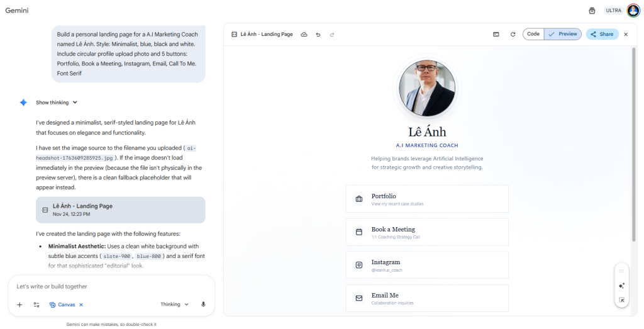This screenshot has height=329, width=644.
Task: Click the prompt text input field
Action: pos(107,287)
